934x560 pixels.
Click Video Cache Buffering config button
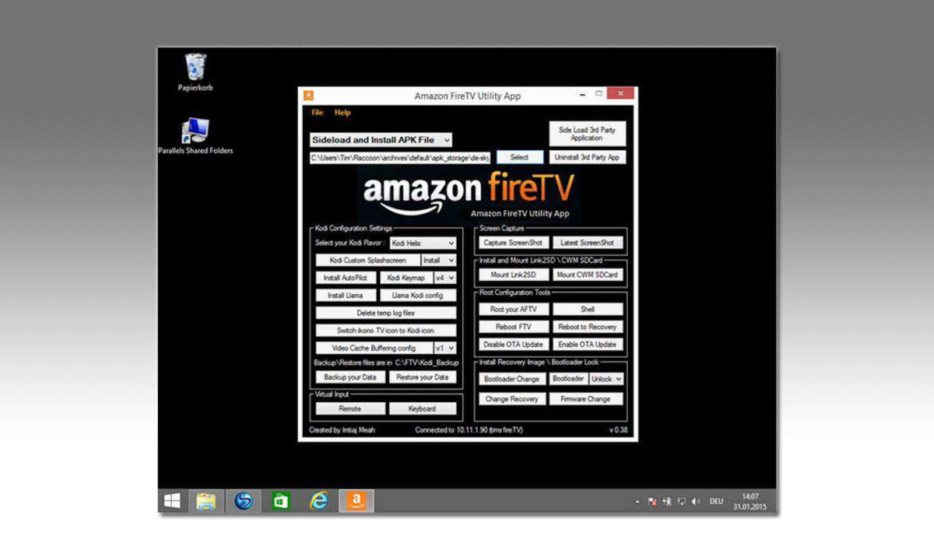click(374, 348)
